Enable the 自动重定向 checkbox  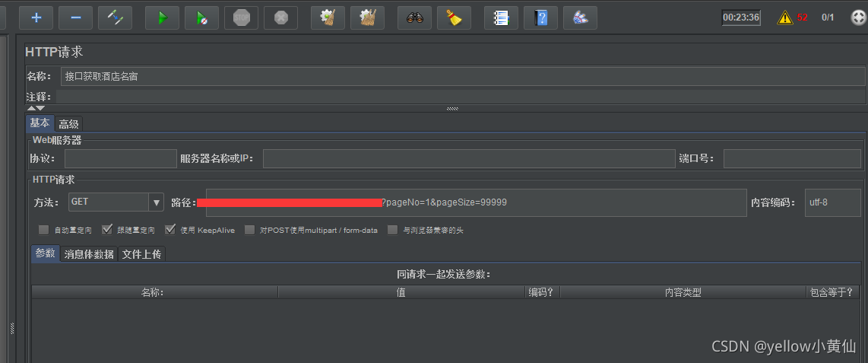coord(44,230)
